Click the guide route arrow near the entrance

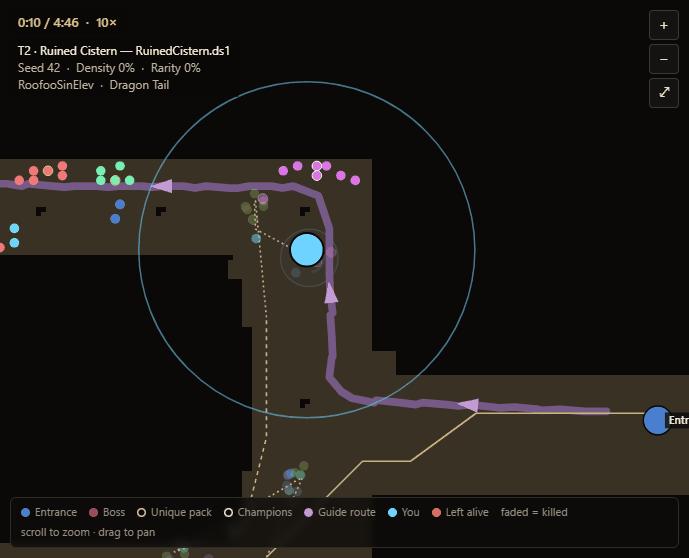(469, 405)
